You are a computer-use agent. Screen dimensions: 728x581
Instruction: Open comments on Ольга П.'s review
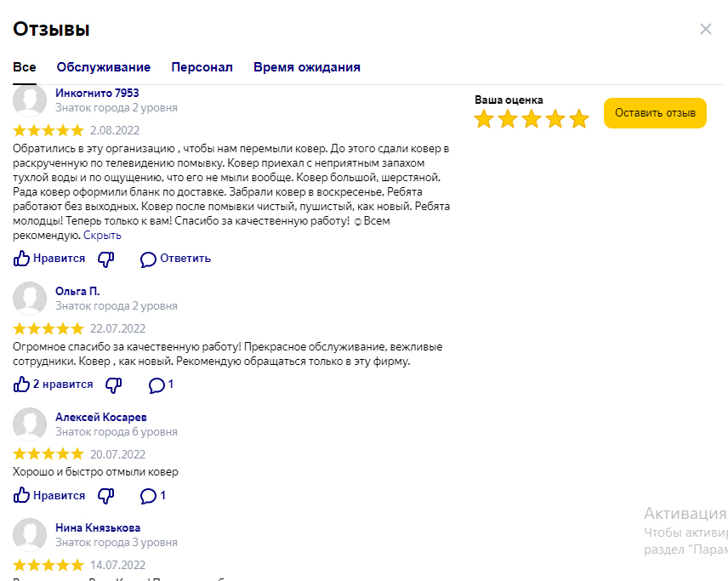(161, 385)
